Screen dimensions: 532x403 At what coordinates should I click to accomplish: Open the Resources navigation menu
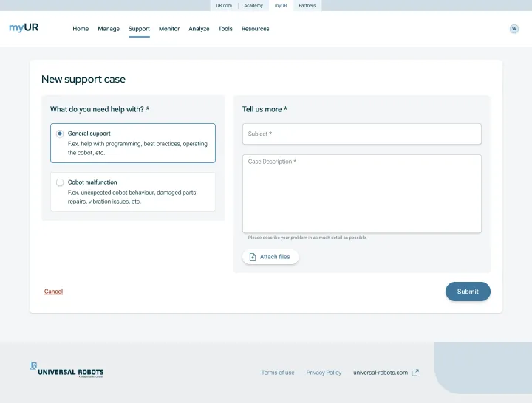click(256, 29)
